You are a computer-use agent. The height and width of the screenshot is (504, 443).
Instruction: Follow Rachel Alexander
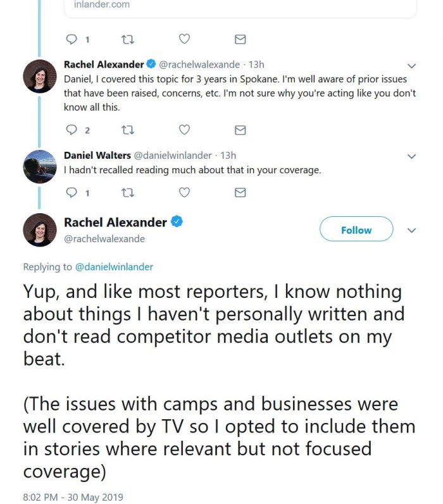click(x=356, y=230)
